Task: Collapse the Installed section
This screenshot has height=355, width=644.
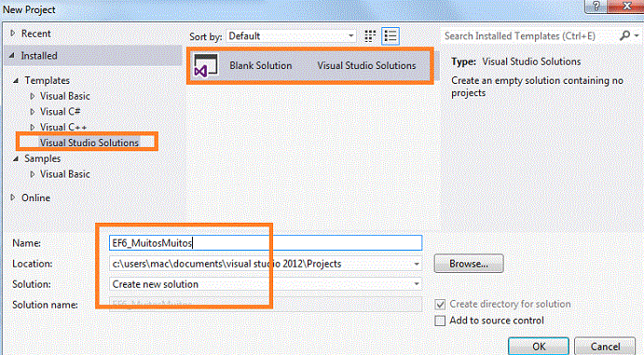Action: [12, 55]
